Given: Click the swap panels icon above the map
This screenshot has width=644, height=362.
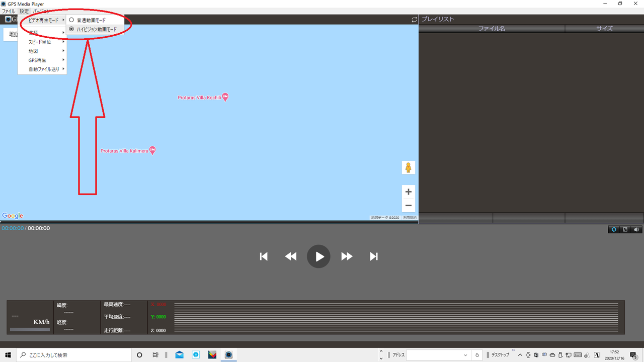Looking at the screenshot, I should click(414, 20).
